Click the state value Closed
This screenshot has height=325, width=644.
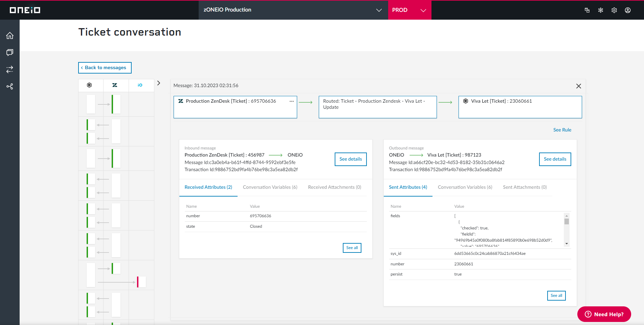click(256, 226)
